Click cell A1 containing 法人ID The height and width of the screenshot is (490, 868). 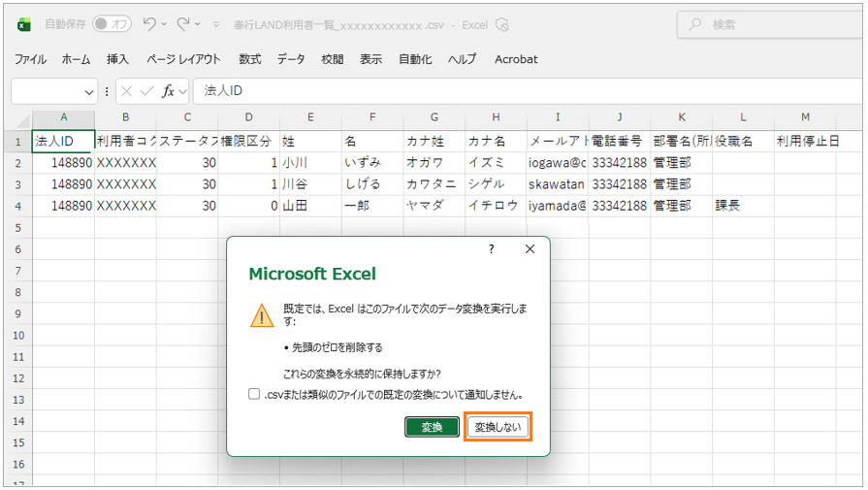point(64,142)
